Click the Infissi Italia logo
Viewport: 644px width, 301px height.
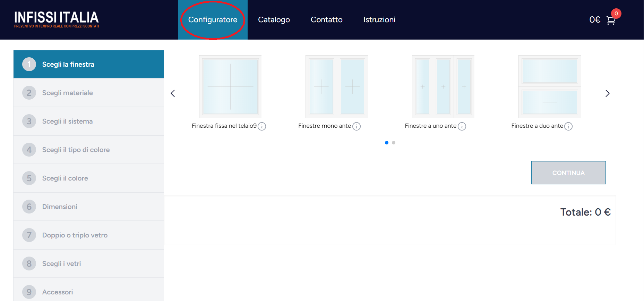point(57,19)
